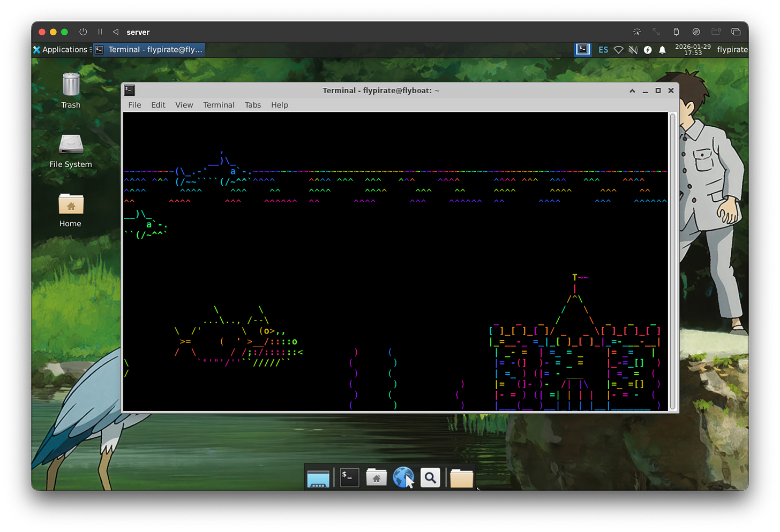Click the VM power icon in title bar
780x532 pixels.
[83, 32]
